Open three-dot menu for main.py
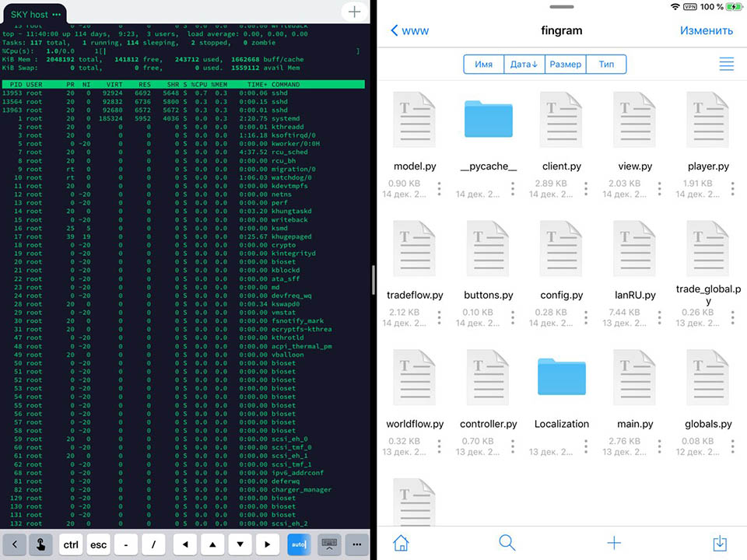 tap(660, 446)
